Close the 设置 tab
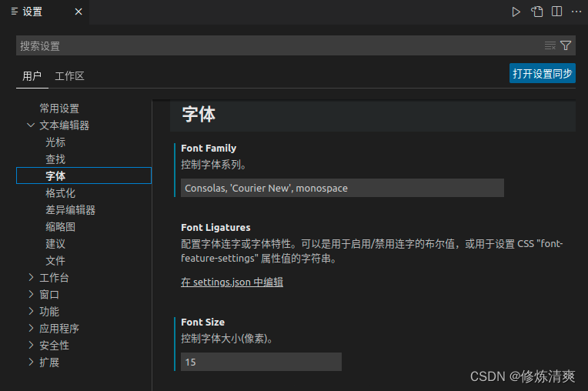588x391 pixels. click(79, 12)
